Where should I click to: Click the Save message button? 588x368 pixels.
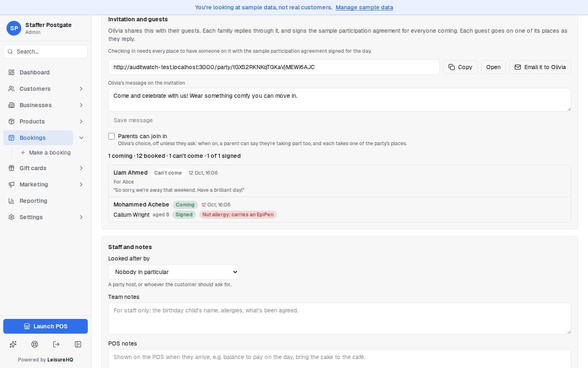(133, 120)
